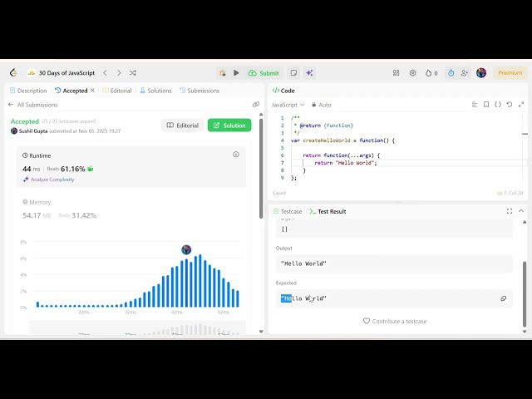Screen dimensions: 532x399
Task: Click the avatar marker on runtime chart
Action: point(186,249)
